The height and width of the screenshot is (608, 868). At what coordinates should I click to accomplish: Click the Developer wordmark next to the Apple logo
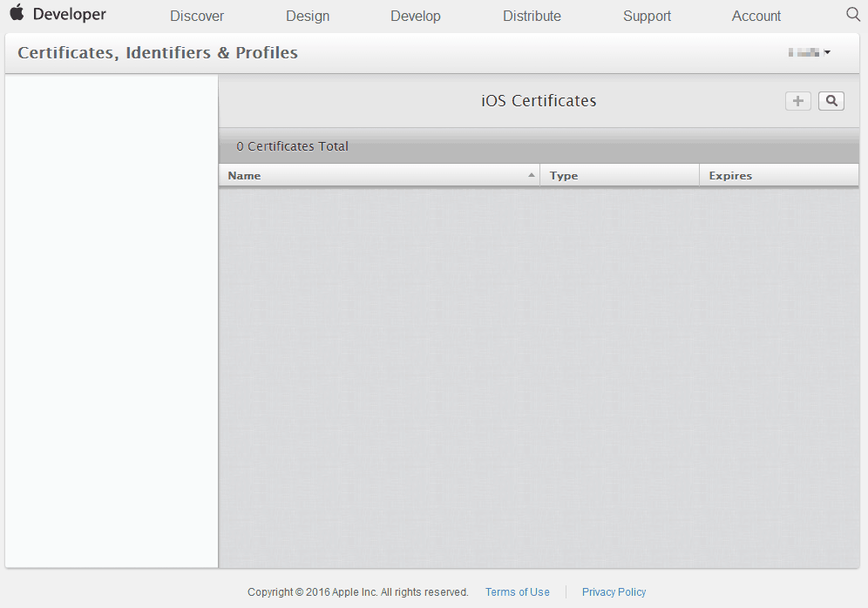(x=70, y=14)
